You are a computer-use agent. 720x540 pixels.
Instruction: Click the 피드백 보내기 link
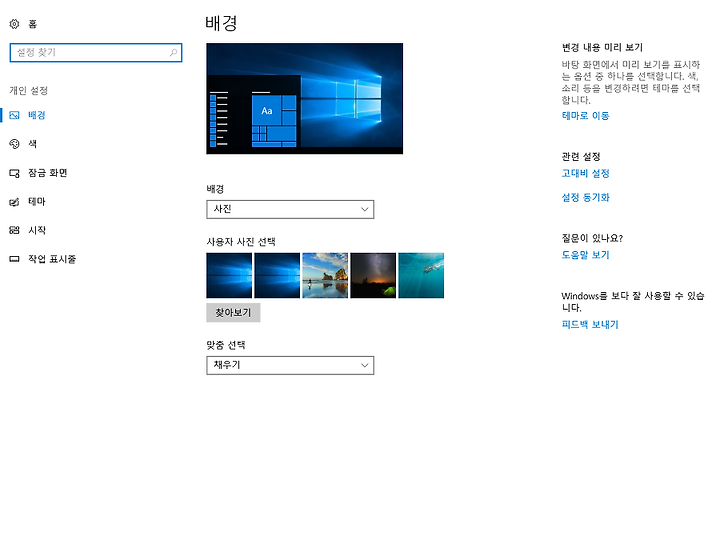coord(590,325)
